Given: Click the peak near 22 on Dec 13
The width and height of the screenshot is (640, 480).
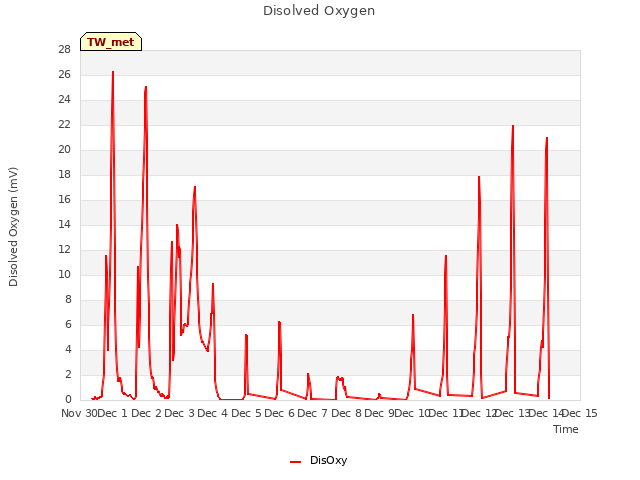Looking at the screenshot, I should point(513,126).
